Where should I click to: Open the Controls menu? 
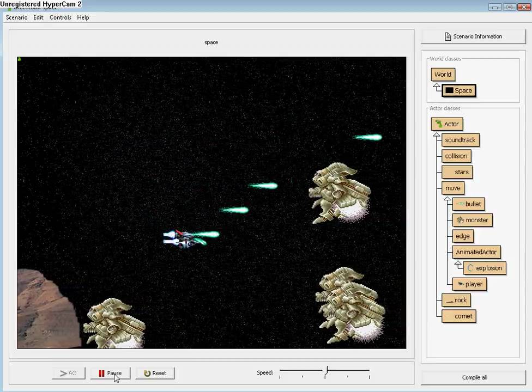(60, 17)
